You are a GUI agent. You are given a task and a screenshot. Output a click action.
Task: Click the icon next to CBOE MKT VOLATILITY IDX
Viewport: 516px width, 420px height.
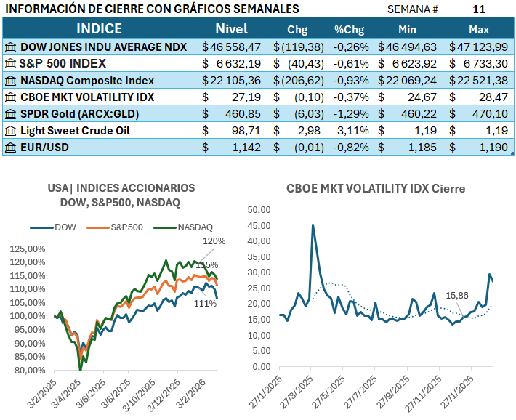pyautogui.click(x=10, y=97)
